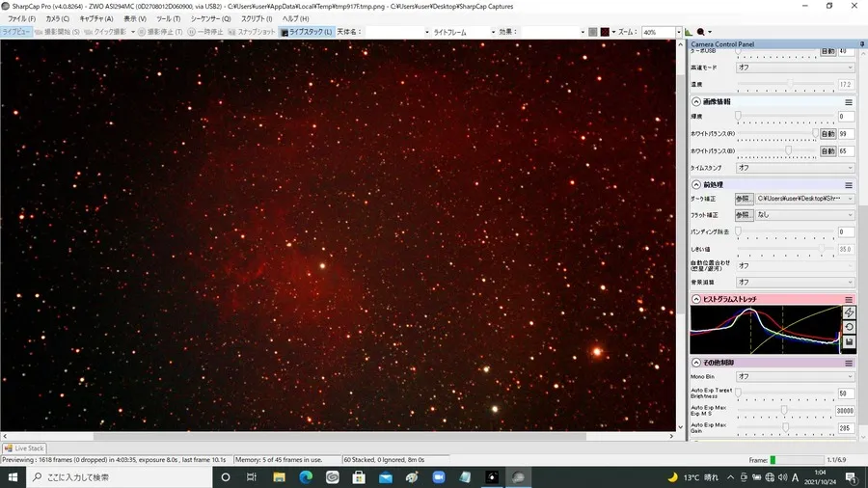This screenshot has width=868, height=488.
Task: Click the magnifier focus tool icon
Action: 701,32
